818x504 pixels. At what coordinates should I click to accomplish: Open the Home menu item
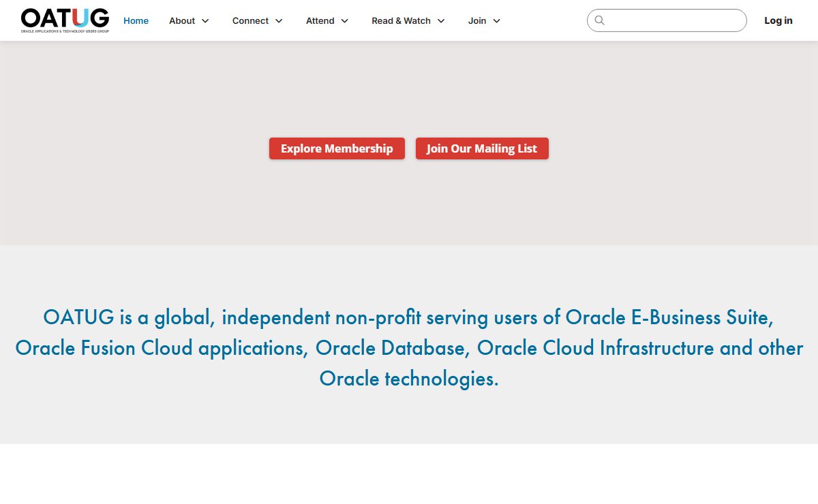pos(136,20)
